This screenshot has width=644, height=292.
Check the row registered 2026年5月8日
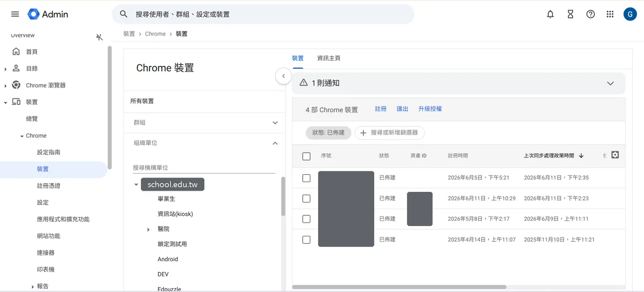(306, 219)
